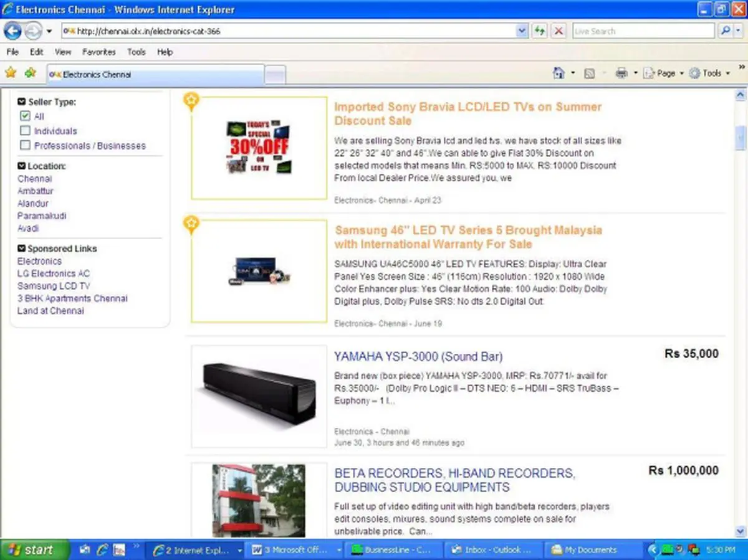Click the RSS Feeds icon
This screenshot has height=560, width=748.
[x=589, y=74]
